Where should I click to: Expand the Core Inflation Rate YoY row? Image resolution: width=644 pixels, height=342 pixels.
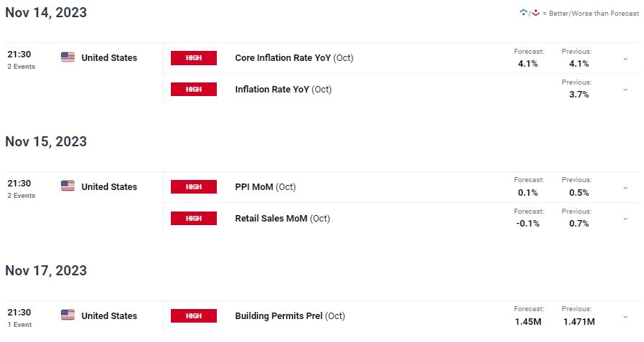point(625,59)
